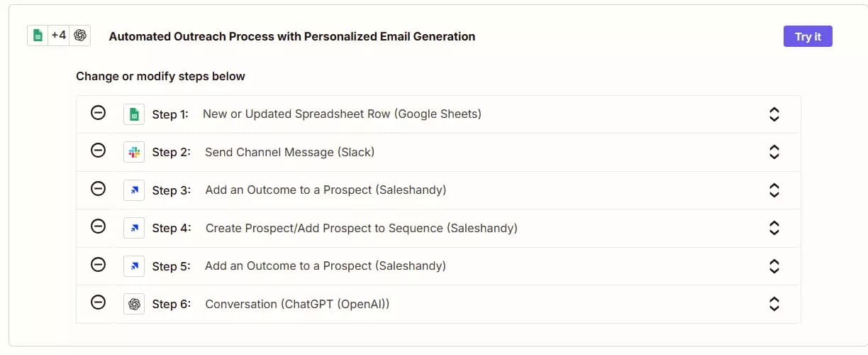Select Step 5 Add an Outcome to a Prospect
Viewport: 868px width, 355px height.
438,266
